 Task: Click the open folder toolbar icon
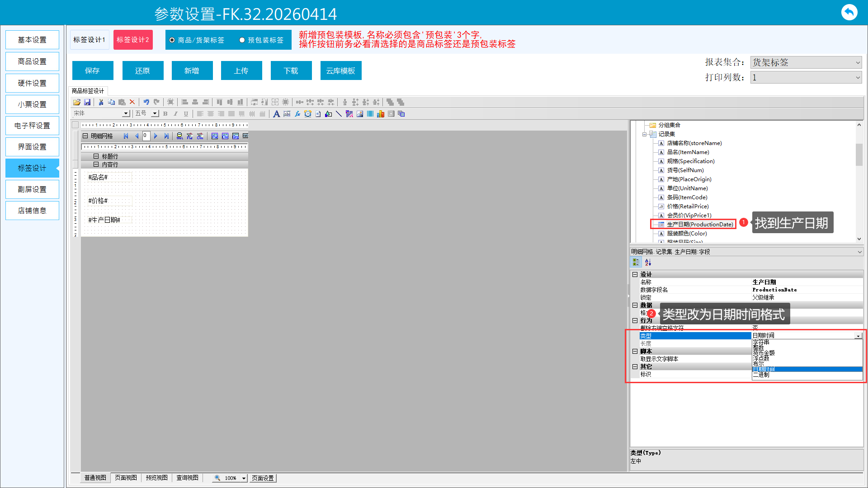[x=77, y=103]
